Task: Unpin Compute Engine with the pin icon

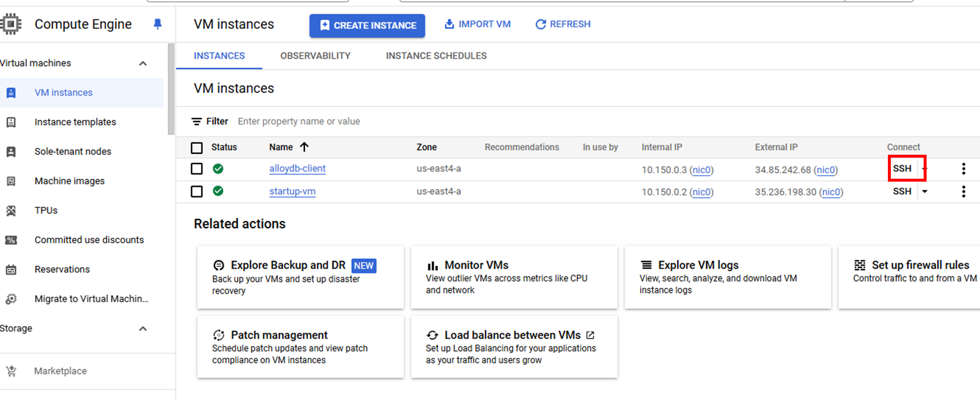Action: [x=157, y=24]
